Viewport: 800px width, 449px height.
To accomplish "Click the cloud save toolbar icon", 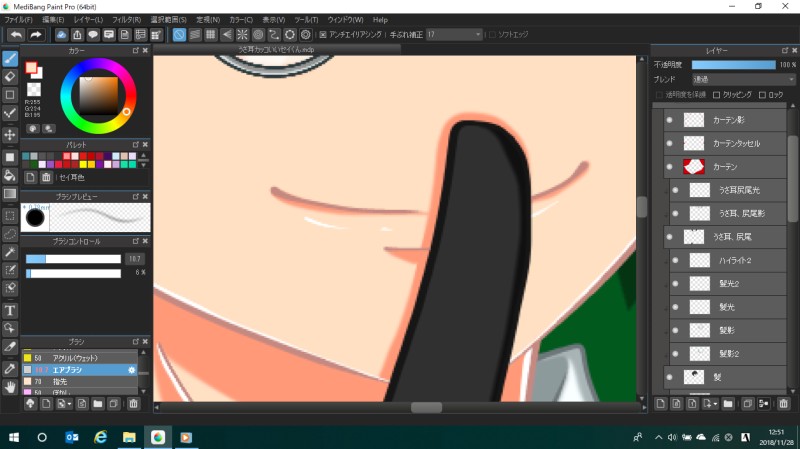I will coord(61,35).
